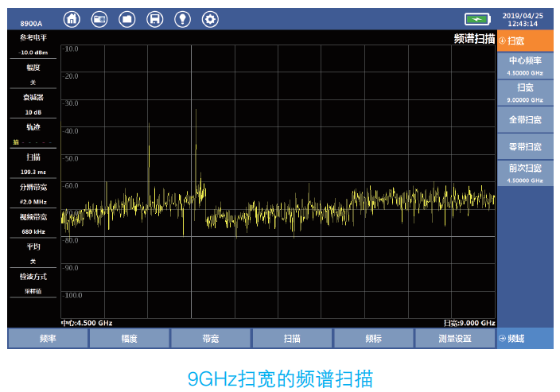The width and height of the screenshot is (560, 392).
Task: Click the 中心频率 4.50000 GHz field
Action: (525, 65)
